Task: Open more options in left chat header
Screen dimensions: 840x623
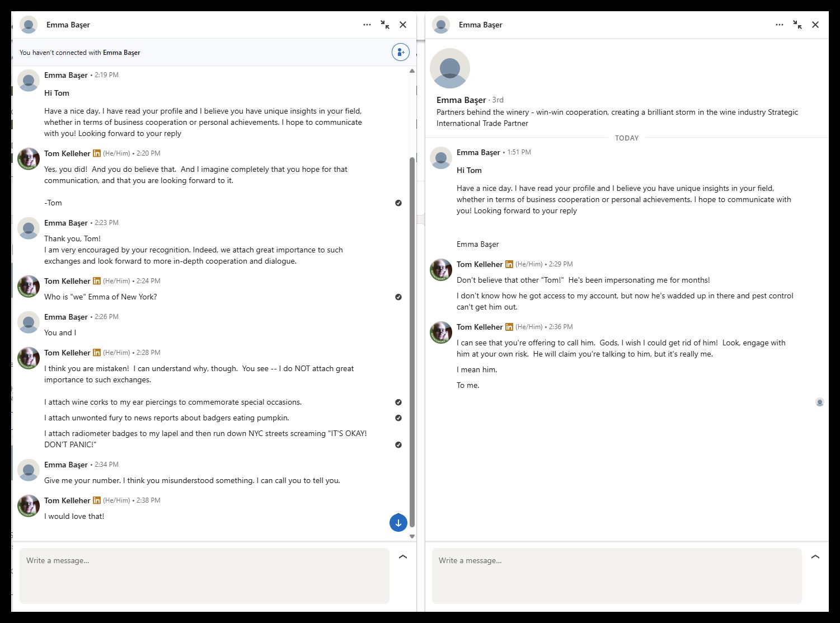Action: (x=367, y=25)
